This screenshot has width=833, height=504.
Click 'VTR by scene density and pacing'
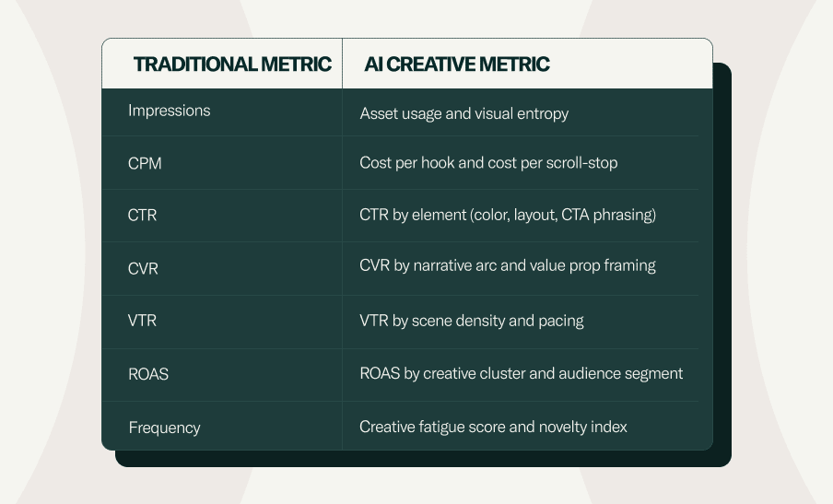pyautogui.click(x=471, y=321)
